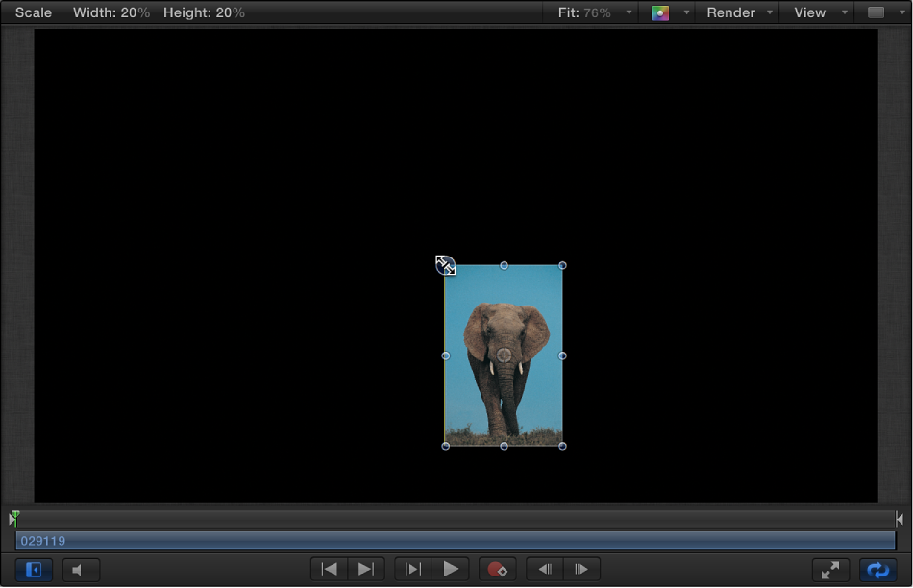Go to start of project
Viewport: 913px width, 588px height.
point(328,569)
